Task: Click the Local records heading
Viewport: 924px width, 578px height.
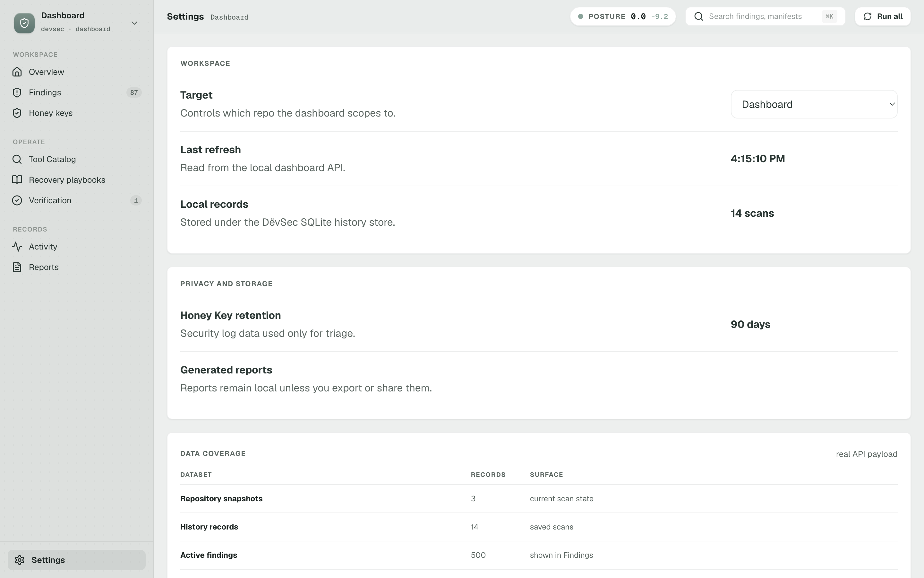Action: pos(214,204)
